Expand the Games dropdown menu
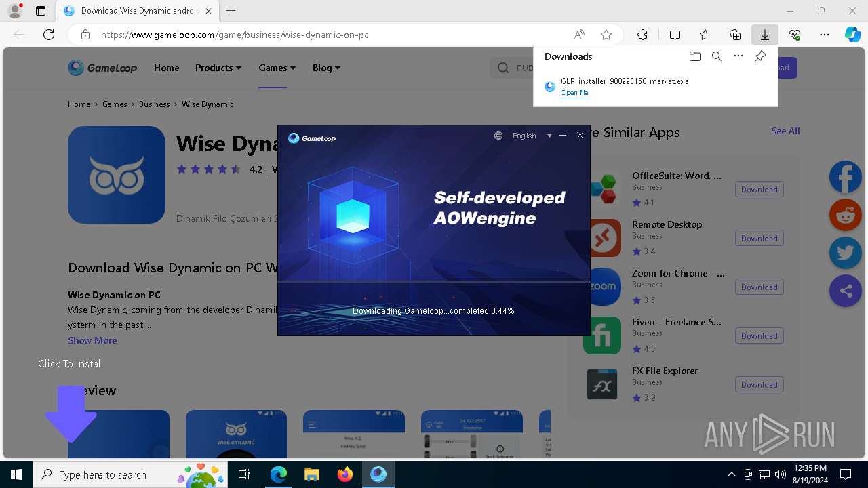The width and height of the screenshot is (868, 488). pyautogui.click(x=277, y=68)
